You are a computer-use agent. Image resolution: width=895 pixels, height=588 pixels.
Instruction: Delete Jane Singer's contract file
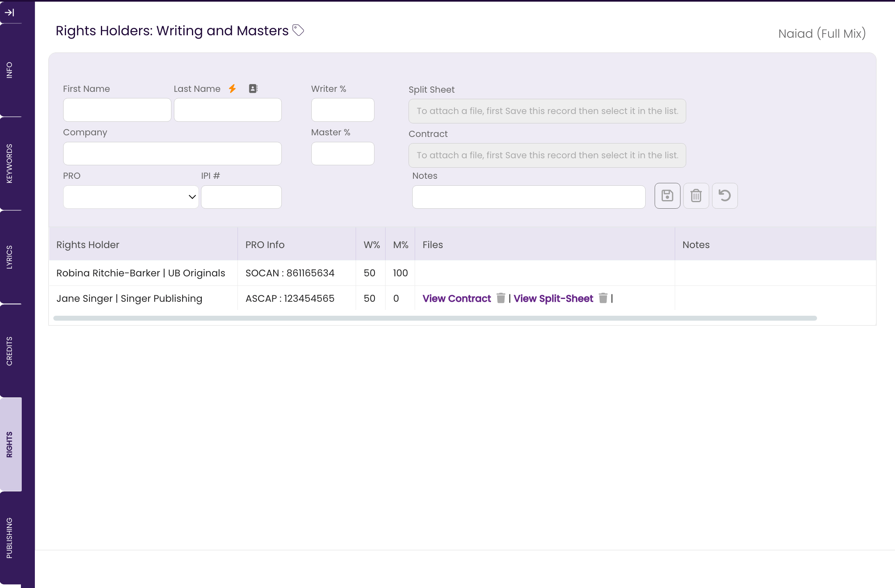[x=501, y=298]
